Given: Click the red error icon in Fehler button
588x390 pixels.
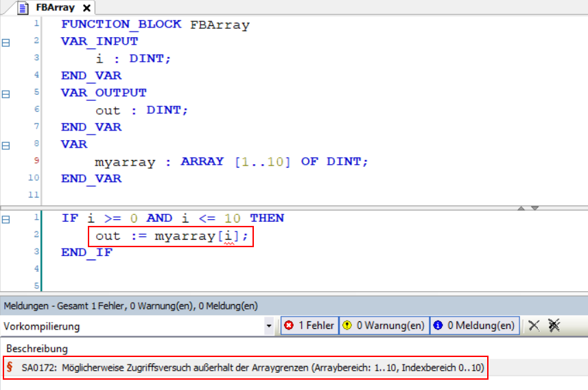Looking at the screenshot, I should pos(289,325).
